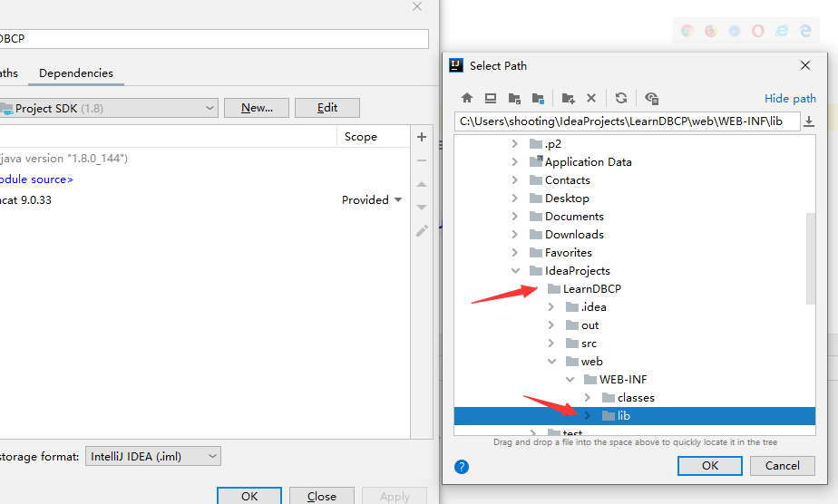Move dependency down arrow icon
Image resolution: width=838 pixels, height=504 pixels.
422,208
